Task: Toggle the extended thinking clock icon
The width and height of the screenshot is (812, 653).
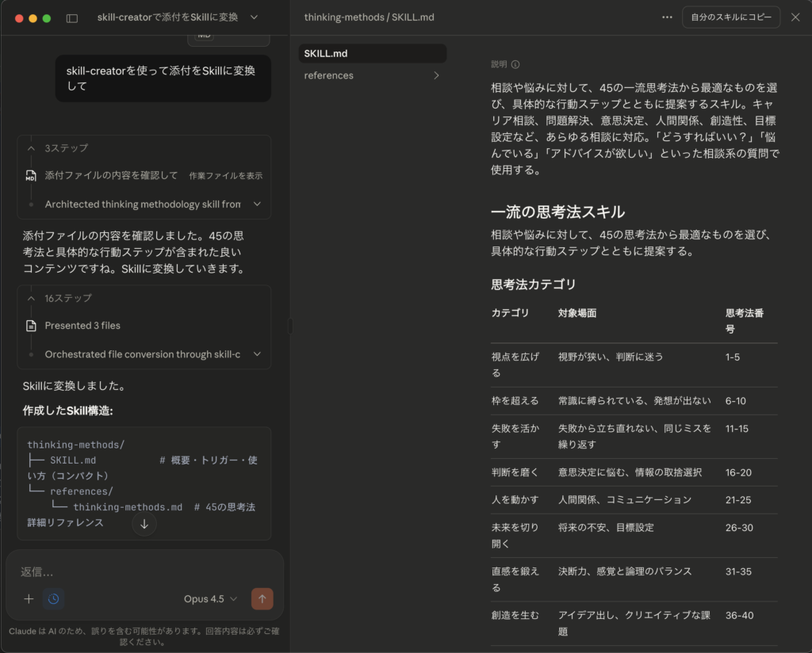Action: pyautogui.click(x=53, y=599)
